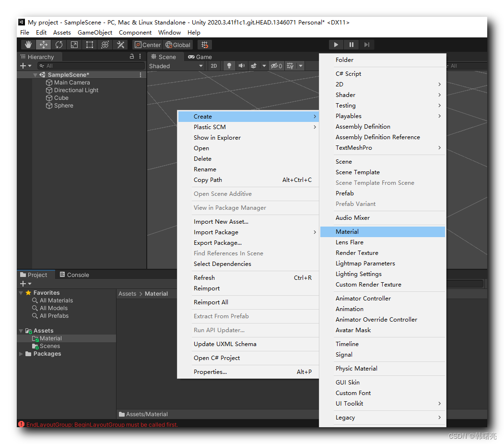504x444 pixels.
Task: Expand the Shader submenu
Action: point(383,95)
